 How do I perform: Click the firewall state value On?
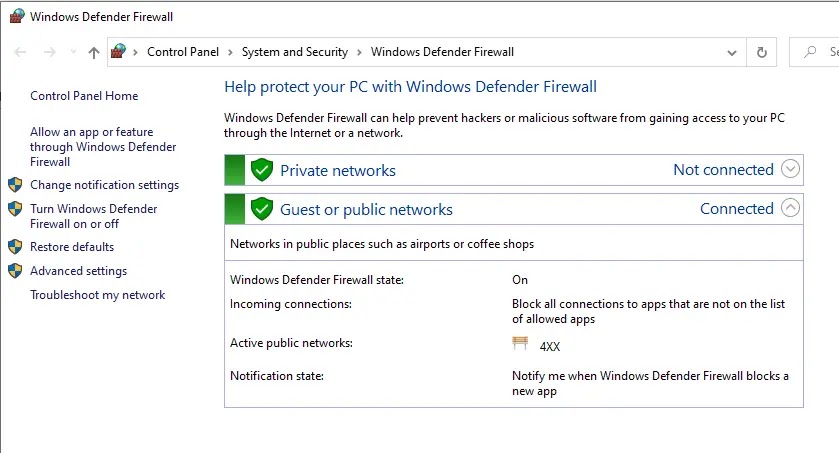click(520, 280)
